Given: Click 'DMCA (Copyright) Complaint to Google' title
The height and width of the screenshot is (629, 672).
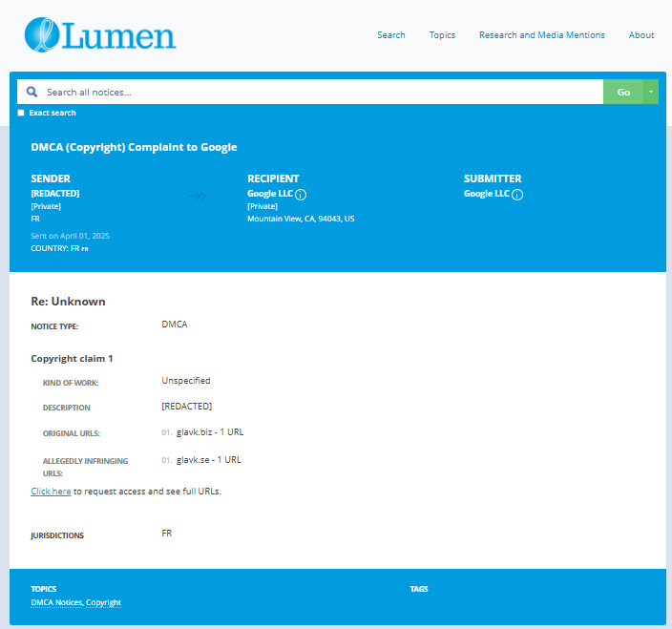Looking at the screenshot, I should point(134,147).
